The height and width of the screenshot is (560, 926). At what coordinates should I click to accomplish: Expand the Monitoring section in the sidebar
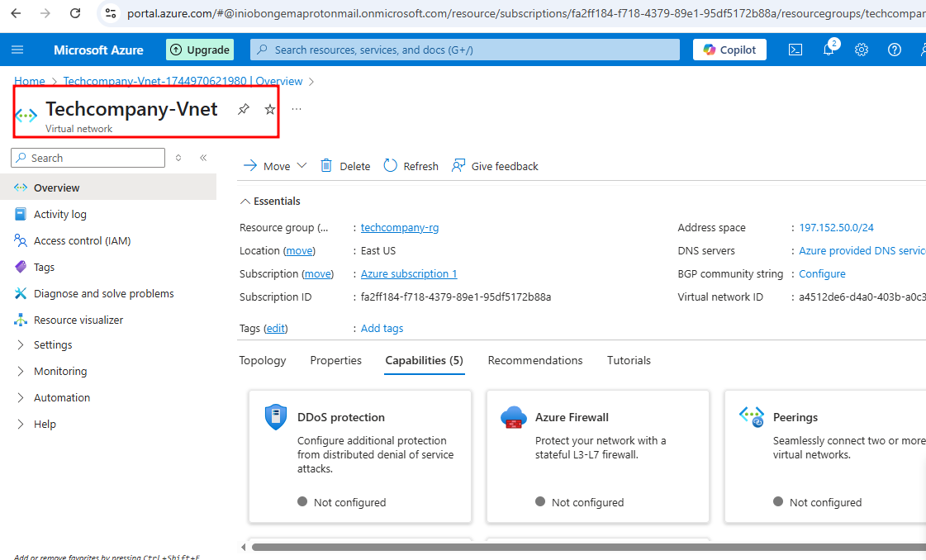tap(21, 371)
